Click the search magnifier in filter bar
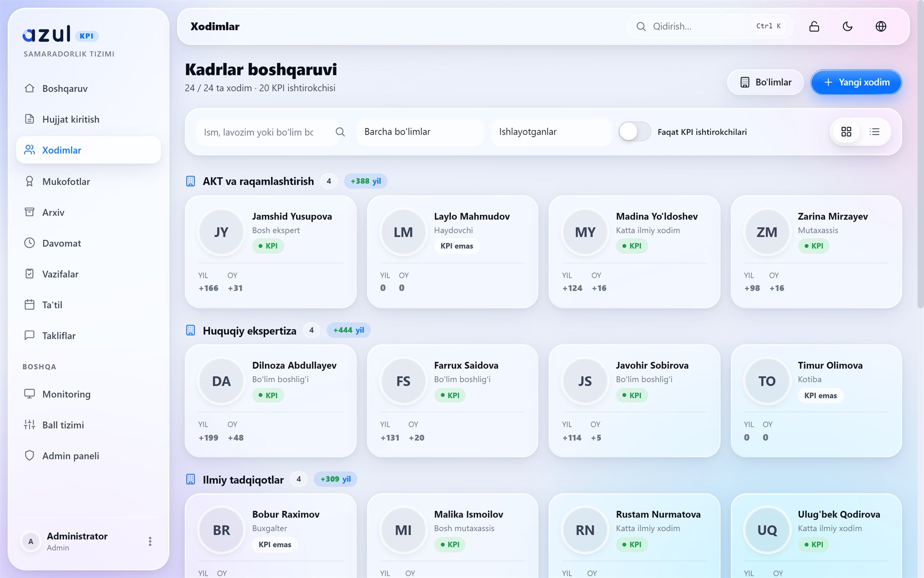This screenshot has width=924, height=578. (x=340, y=132)
